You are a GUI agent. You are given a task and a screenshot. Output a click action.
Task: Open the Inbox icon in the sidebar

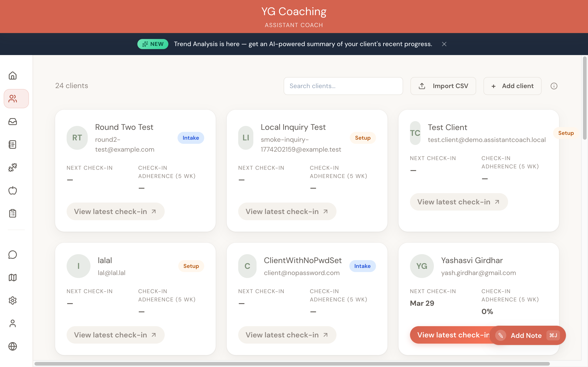click(12, 122)
